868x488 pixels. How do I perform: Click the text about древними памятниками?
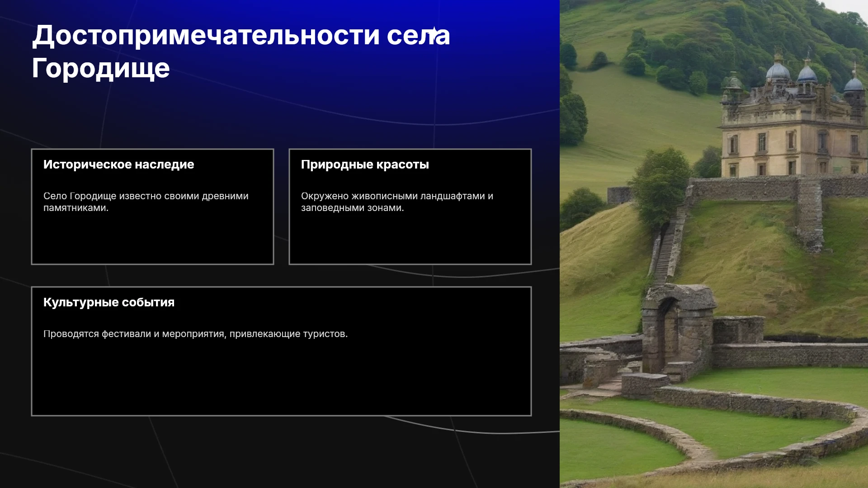point(146,202)
